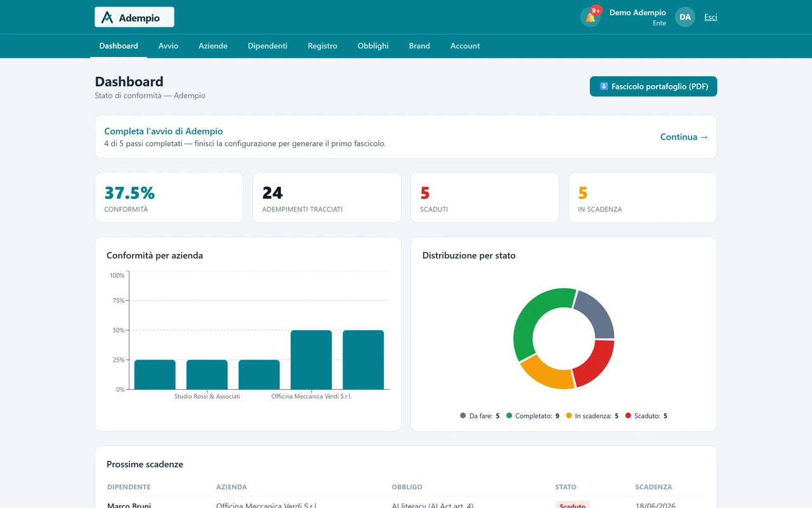The width and height of the screenshot is (812, 508).
Task: Click the 'Completa l'avvio di Adempio' heading
Action: pos(164,131)
